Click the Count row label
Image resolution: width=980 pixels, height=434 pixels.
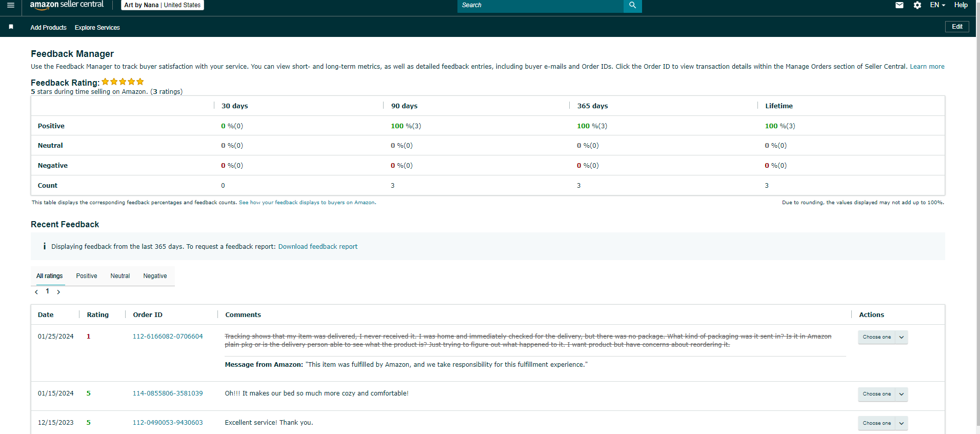(x=48, y=186)
